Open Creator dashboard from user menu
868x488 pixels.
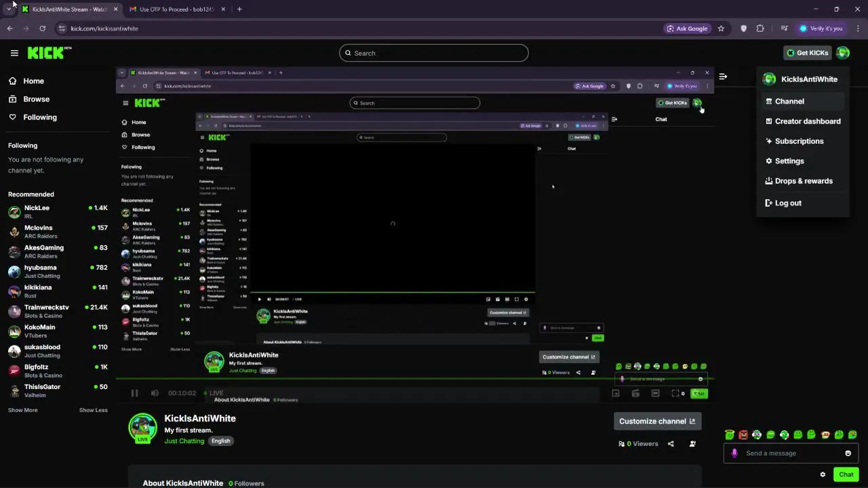[802, 121]
